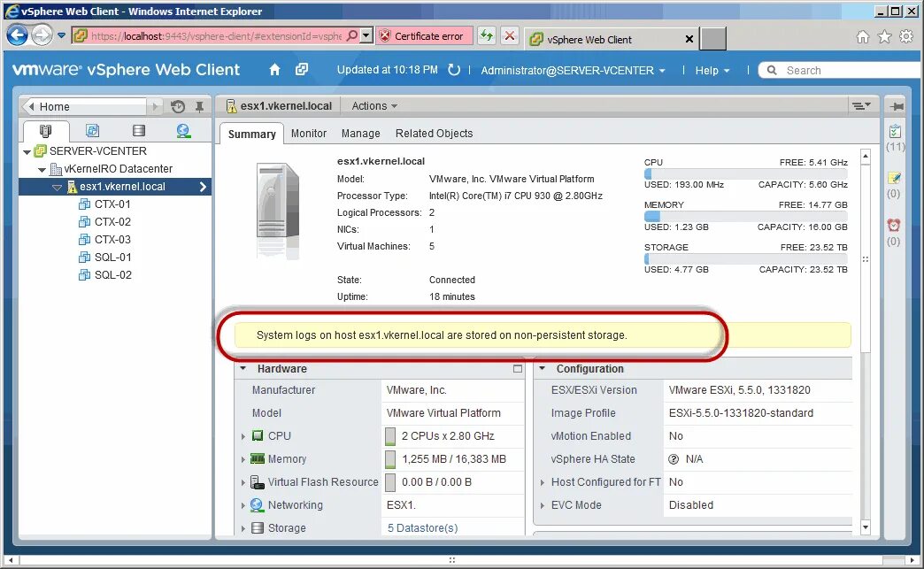Open the 5 Datastore(s) link
Screen dimensions: 924x569
click(422, 528)
